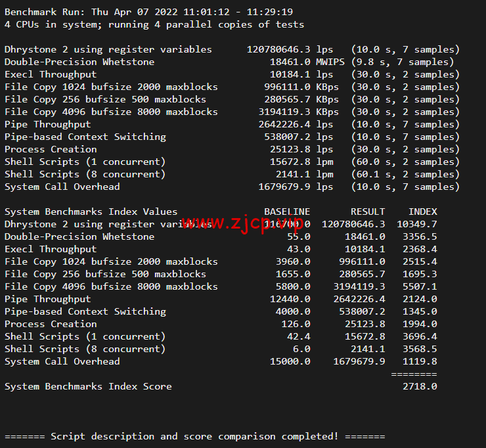Click baseline value '3960.0'
This screenshot has height=448, width=486.
[293, 261]
